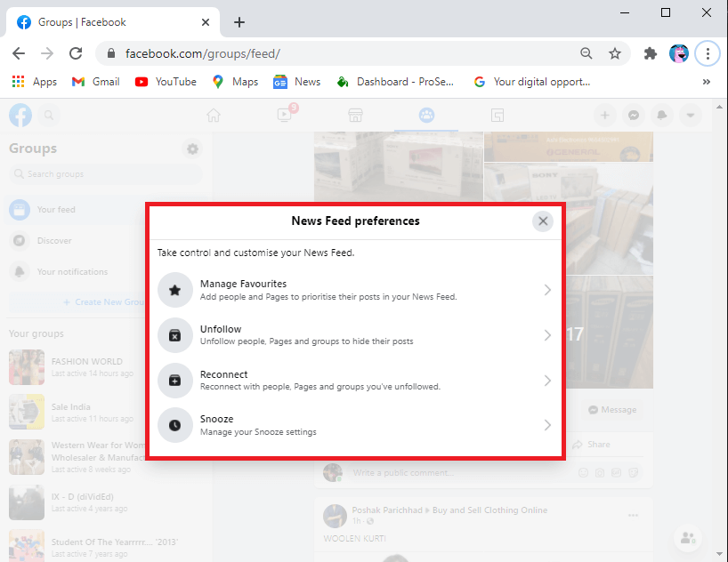Switch to the Groups | Facebook tab
728x562 pixels.
[x=107, y=22]
